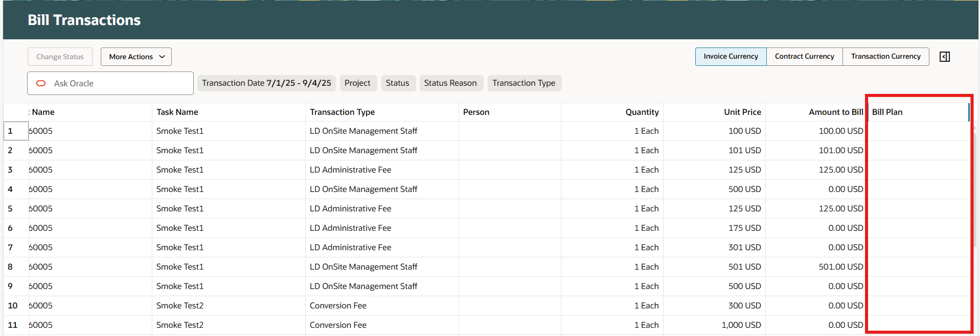The image size is (980, 336).
Task: Select row number 5
Action: point(16,209)
